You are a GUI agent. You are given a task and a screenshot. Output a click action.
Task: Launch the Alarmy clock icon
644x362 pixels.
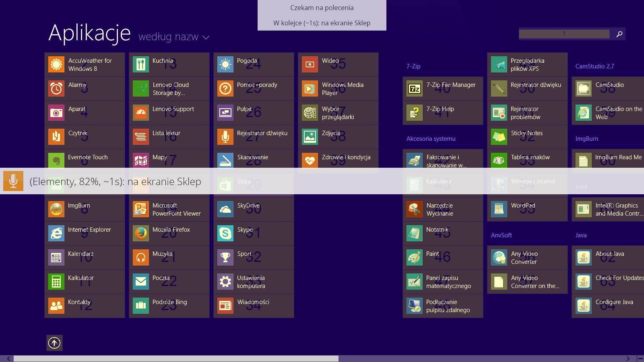(x=56, y=88)
